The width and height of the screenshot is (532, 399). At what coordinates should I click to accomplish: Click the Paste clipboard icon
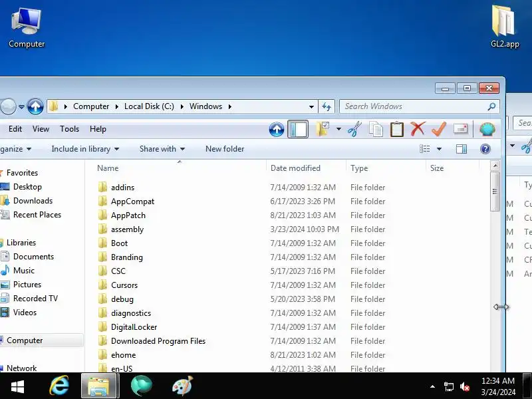[396, 129]
